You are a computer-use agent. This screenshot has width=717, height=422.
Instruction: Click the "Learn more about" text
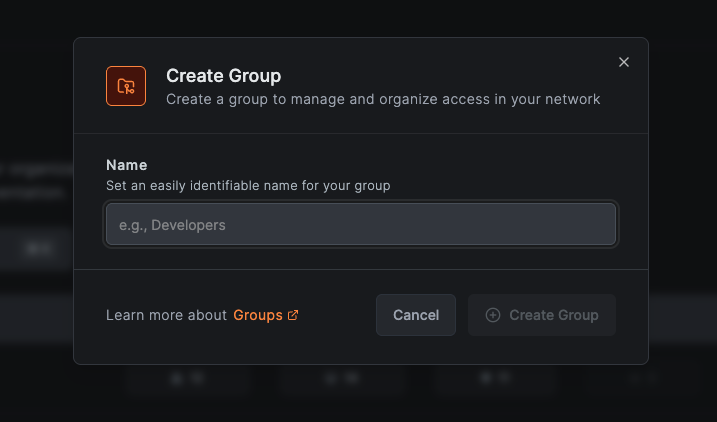(x=166, y=315)
